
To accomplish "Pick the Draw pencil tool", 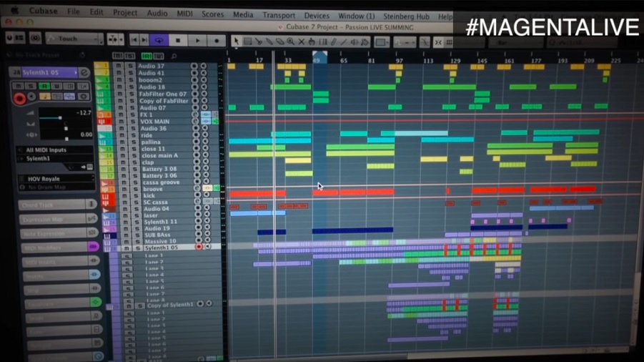I will click(x=334, y=42).
